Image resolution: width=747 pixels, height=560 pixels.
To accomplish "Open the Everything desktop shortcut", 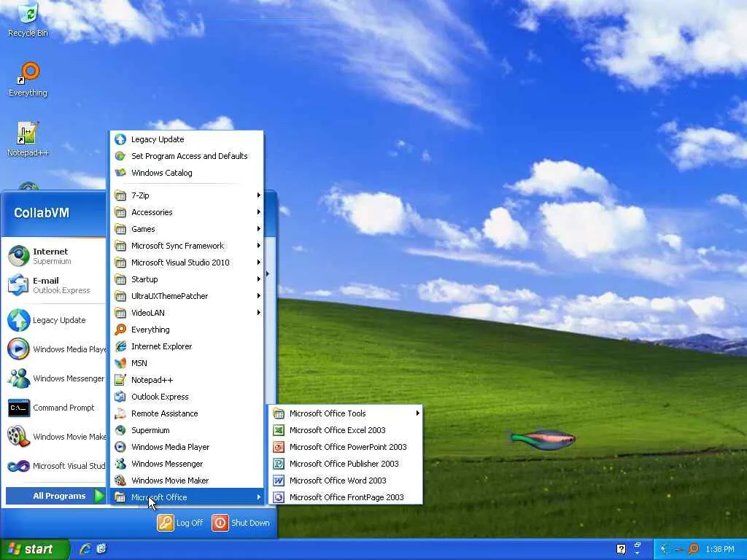I will (x=28, y=79).
